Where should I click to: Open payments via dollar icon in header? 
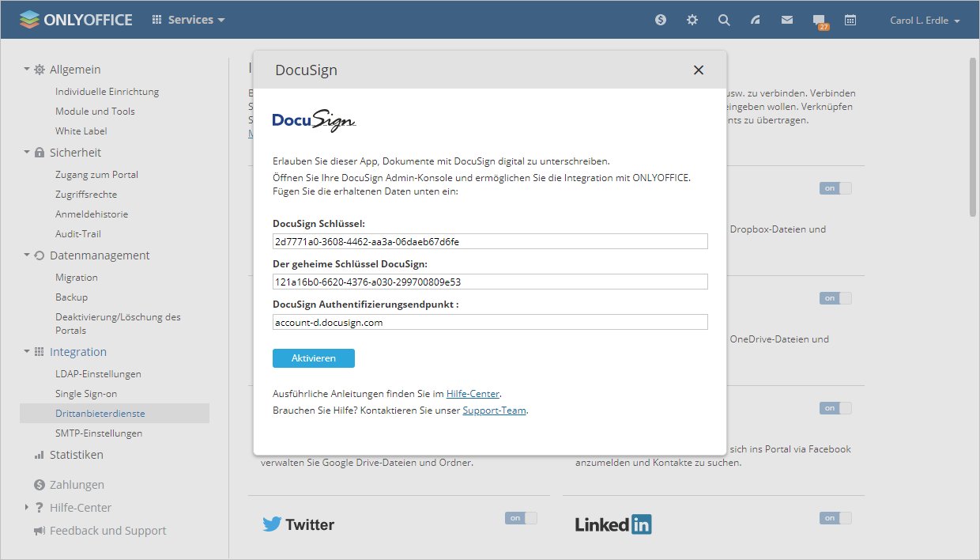pyautogui.click(x=661, y=20)
